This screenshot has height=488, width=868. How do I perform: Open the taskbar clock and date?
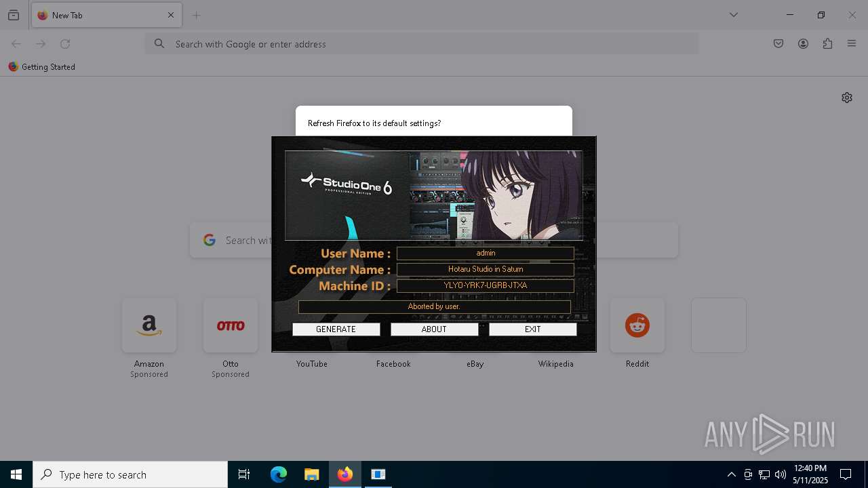click(810, 474)
